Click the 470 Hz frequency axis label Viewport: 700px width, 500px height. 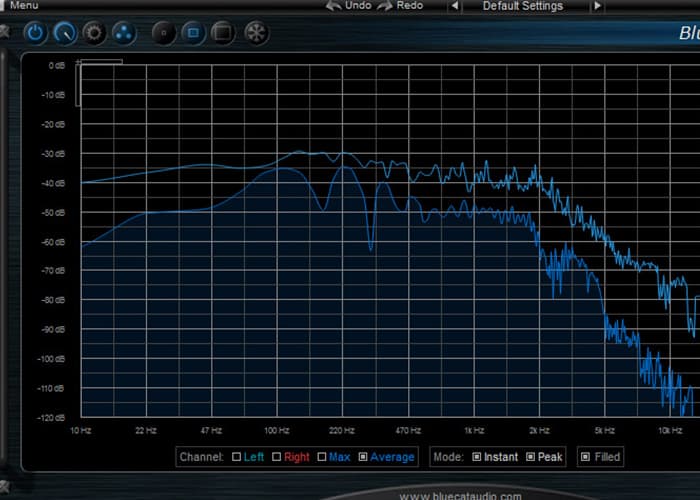click(408, 430)
